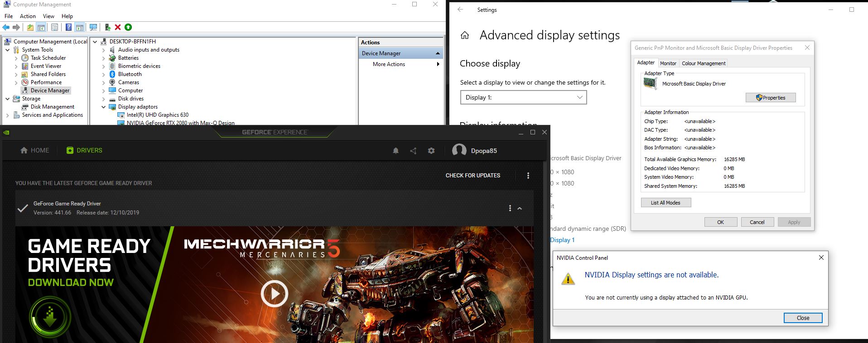Select the Adapter tab
The height and width of the screenshot is (343, 868).
pyautogui.click(x=646, y=63)
